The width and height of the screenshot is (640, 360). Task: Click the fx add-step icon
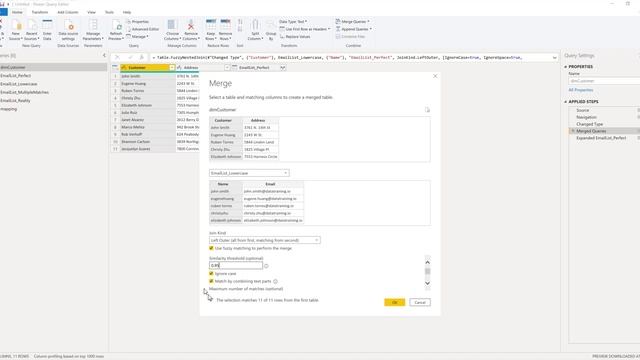pyautogui.click(x=142, y=58)
